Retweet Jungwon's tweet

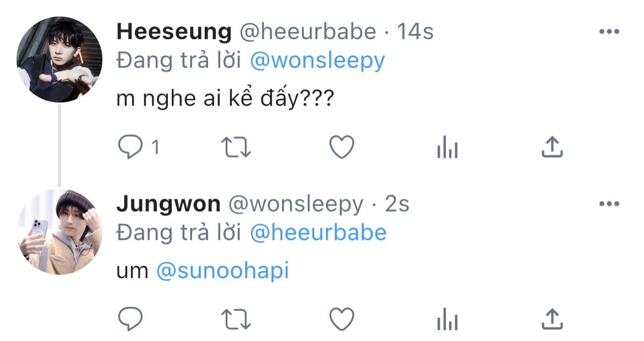tap(236, 320)
